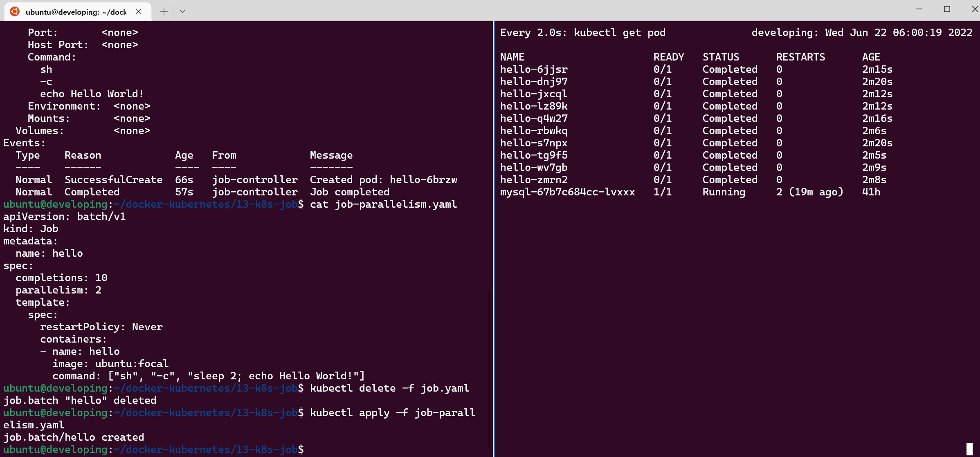980x457 pixels.
Task: Open a new terminal tab with plus
Action: click(x=164, y=11)
